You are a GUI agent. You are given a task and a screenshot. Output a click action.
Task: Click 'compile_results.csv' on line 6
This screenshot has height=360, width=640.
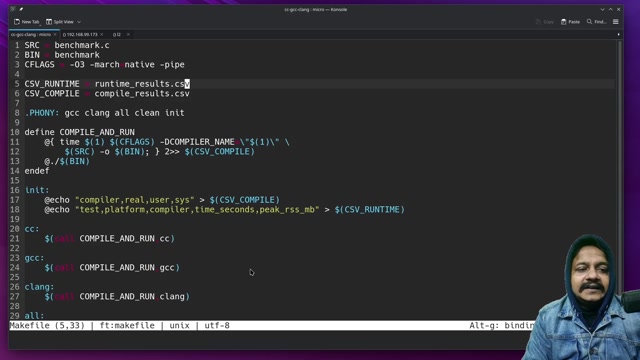(142, 94)
